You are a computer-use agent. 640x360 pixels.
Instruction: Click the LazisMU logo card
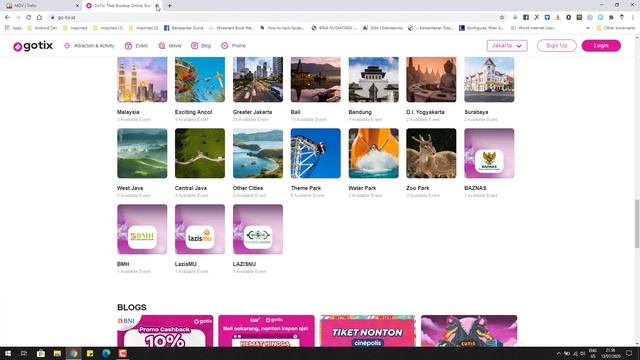(200, 229)
